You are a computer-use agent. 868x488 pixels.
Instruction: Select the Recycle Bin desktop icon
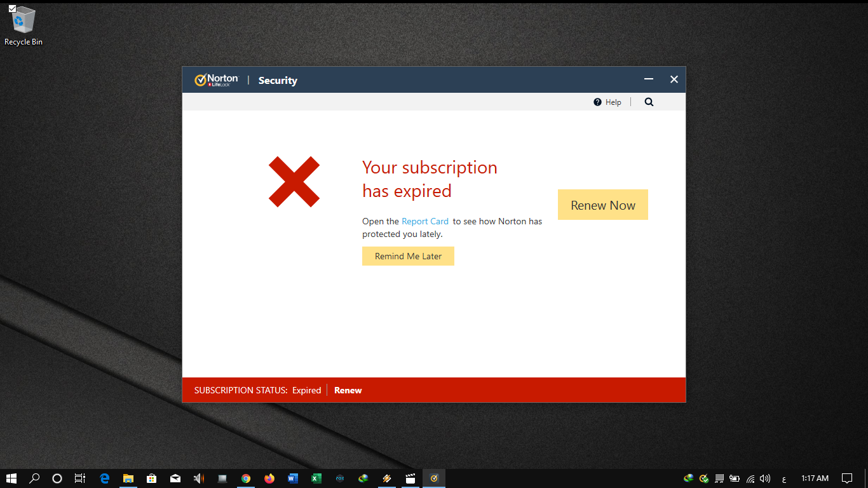tap(24, 25)
